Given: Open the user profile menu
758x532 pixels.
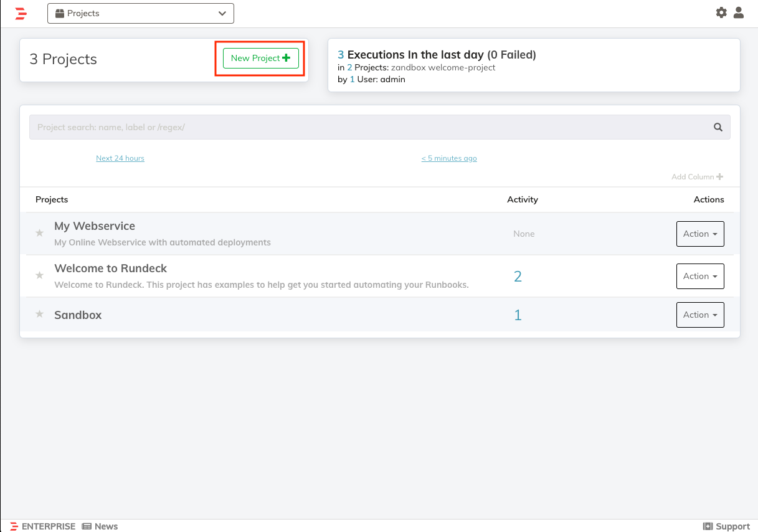Looking at the screenshot, I should click(x=739, y=12).
